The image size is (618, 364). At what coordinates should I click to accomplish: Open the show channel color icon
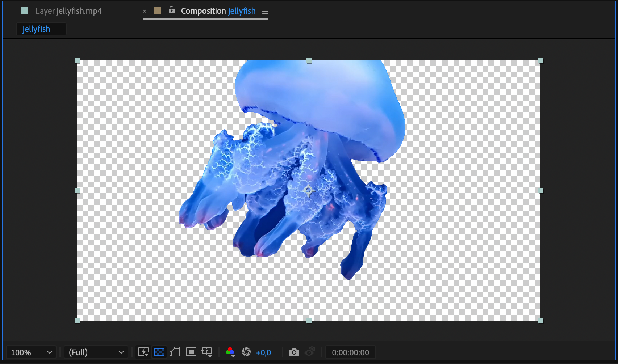tap(230, 352)
